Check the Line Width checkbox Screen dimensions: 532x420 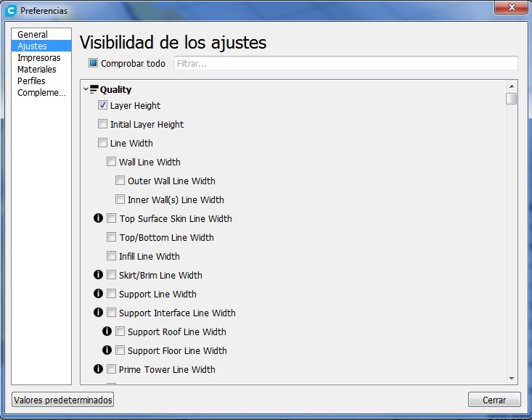point(102,143)
